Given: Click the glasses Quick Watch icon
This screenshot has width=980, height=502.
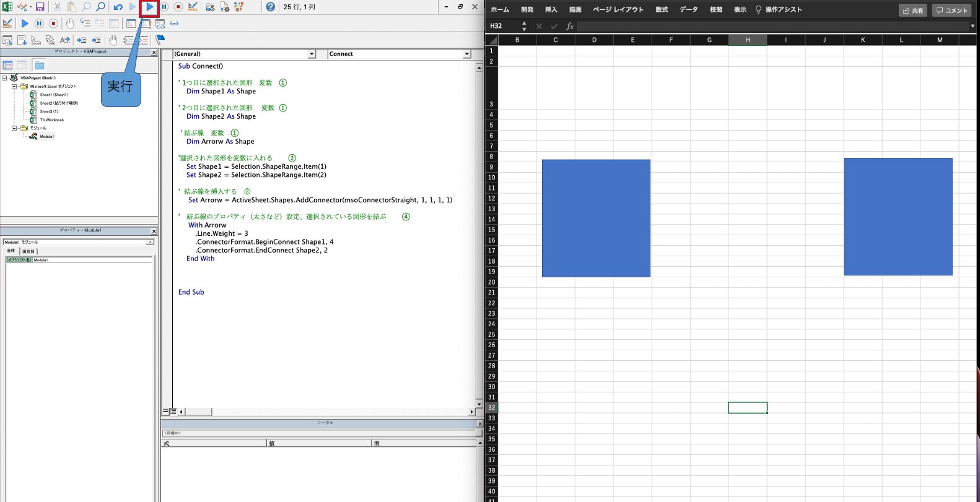Looking at the screenshot, I should pyautogui.click(x=174, y=24).
